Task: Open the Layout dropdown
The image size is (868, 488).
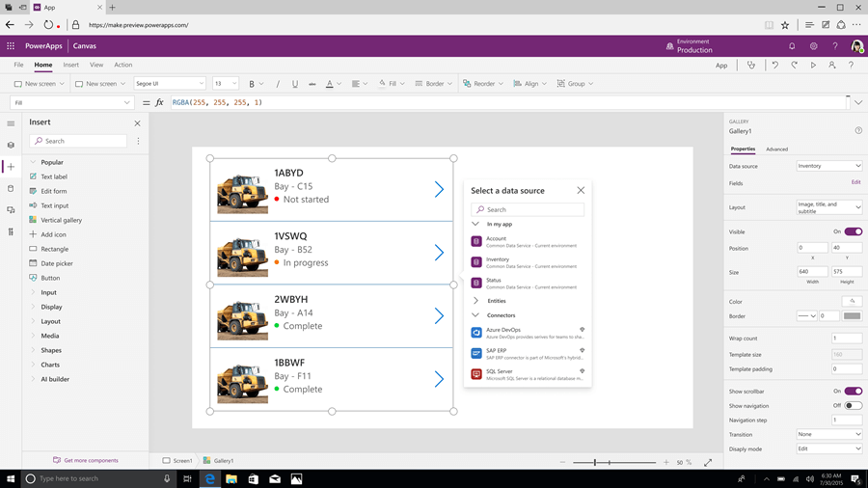Action: click(828, 207)
